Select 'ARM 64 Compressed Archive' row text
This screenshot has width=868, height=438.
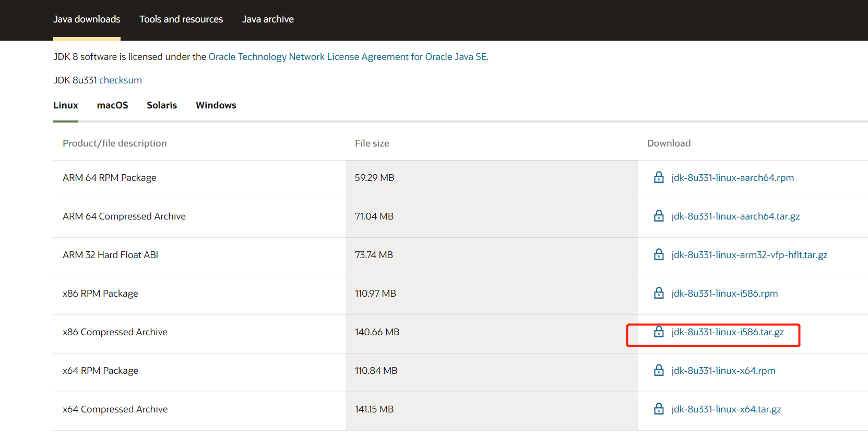click(x=124, y=216)
